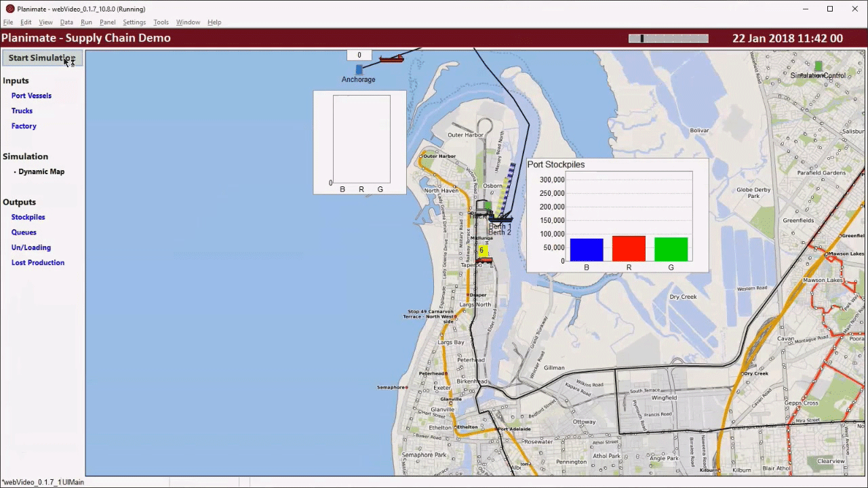Click the red truck icon near Taperoo
Viewport: 868px width, 488px height.
click(x=484, y=260)
